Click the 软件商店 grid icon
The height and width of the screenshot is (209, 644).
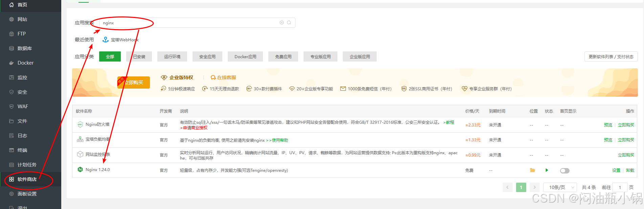(x=12, y=179)
